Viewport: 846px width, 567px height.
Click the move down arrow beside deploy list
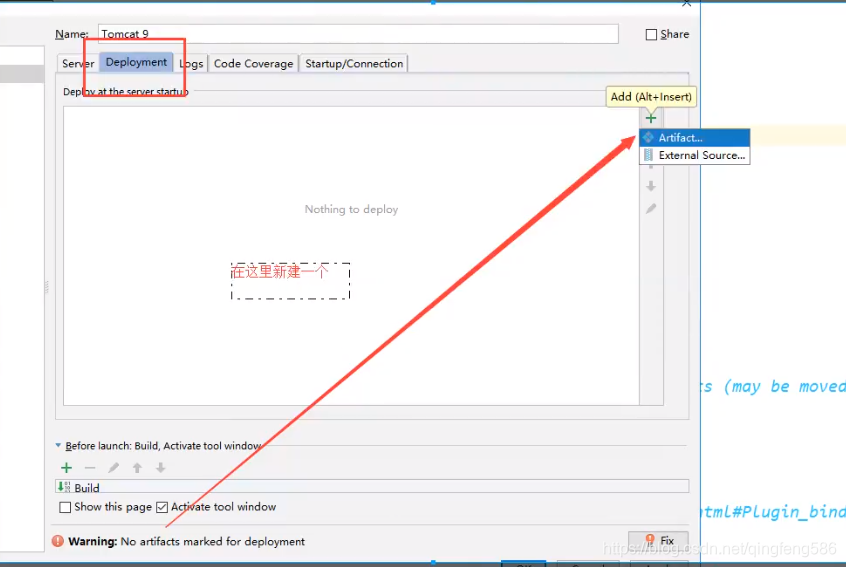pos(651,186)
